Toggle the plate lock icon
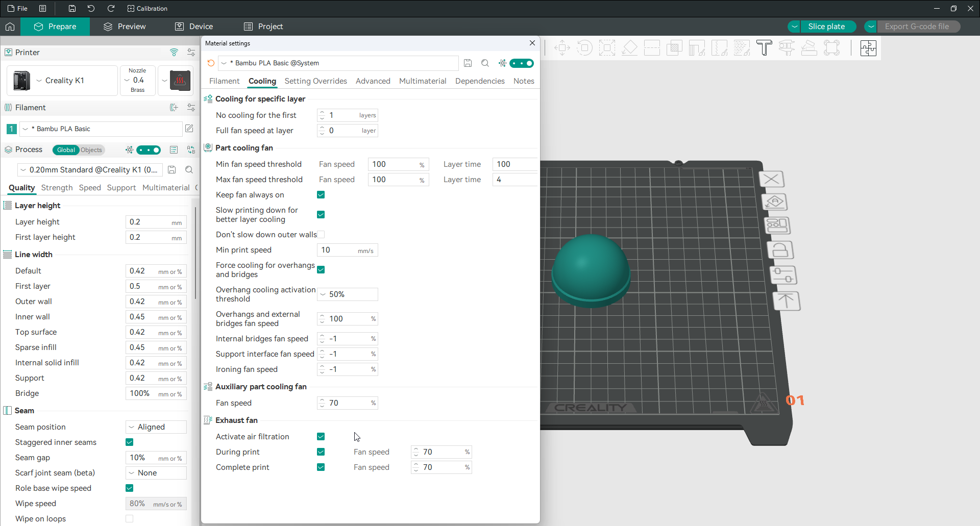This screenshot has width=980, height=526. (x=780, y=250)
